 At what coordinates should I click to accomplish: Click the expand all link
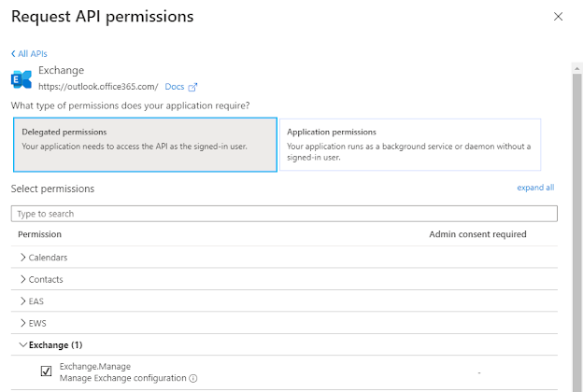click(535, 188)
